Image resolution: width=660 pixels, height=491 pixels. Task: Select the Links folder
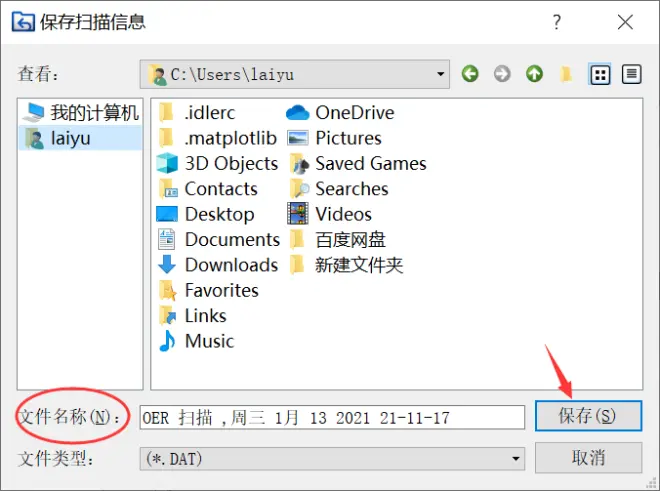click(192, 315)
